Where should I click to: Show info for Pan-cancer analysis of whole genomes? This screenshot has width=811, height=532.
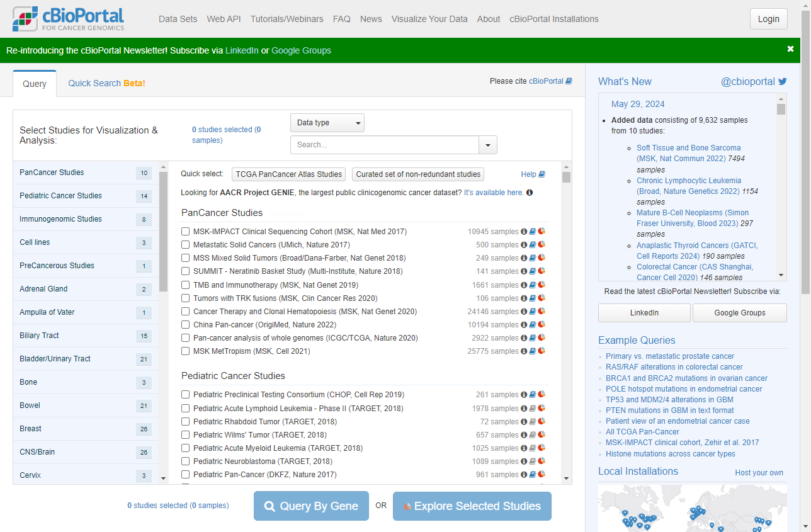[x=524, y=338]
